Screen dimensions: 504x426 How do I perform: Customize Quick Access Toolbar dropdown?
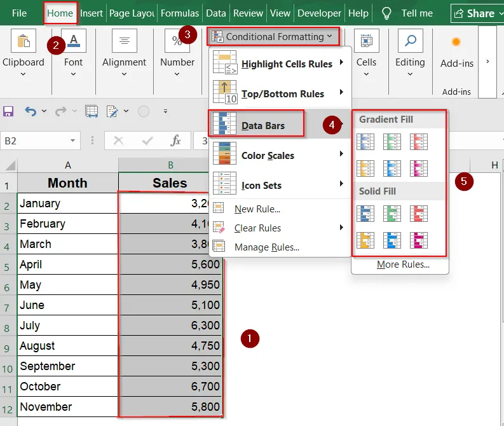(x=165, y=111)
